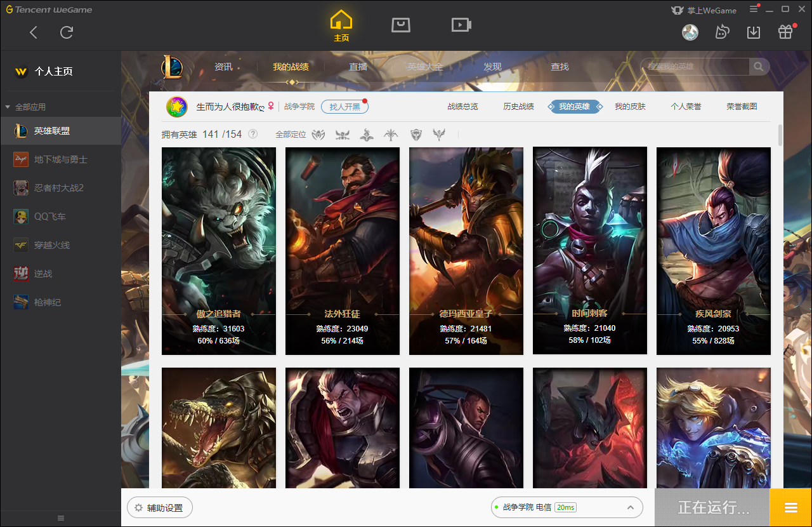Open the 疾风剑豪 hero card
This screenshot has width=812, height=527.
(x=714, y=251)
